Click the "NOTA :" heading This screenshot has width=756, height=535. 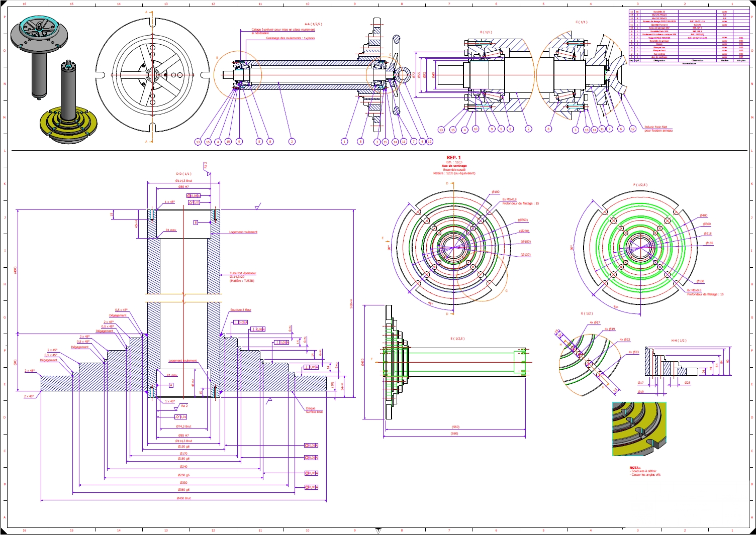(635, 468)
